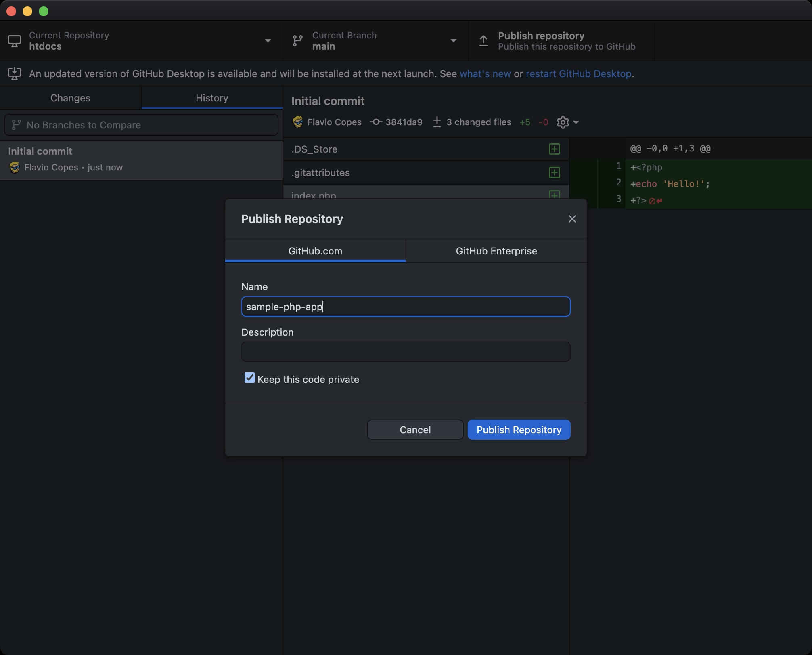Click the commit hash 3841da9 icon
Image resolution: width=812 pixels, height=655 pixels.
[x=376, y=122]
